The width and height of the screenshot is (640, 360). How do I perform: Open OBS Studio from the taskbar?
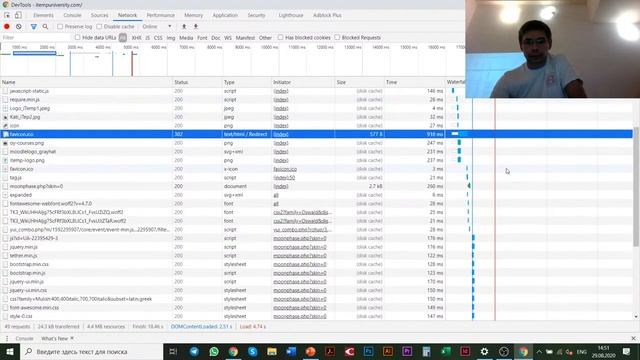[504, 351]
